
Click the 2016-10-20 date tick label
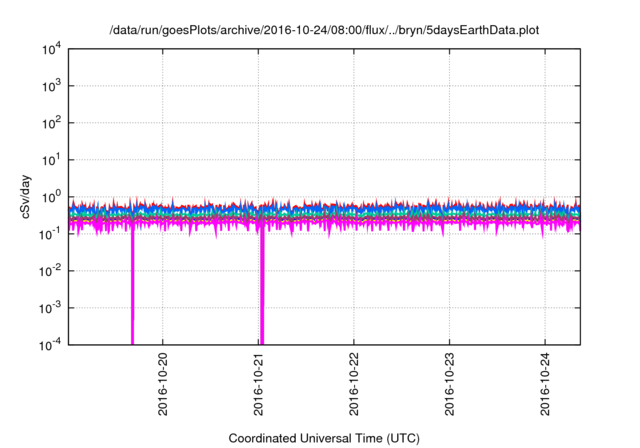point(162,384)
